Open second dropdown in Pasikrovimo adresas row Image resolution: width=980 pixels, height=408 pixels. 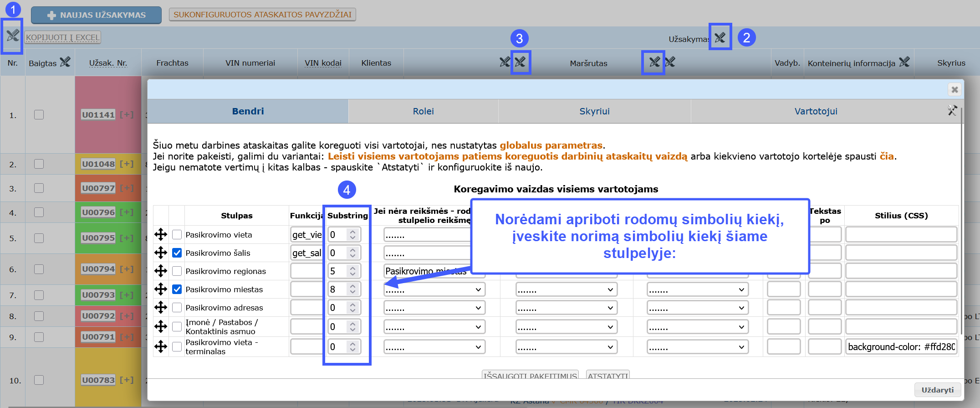tap(567, 308)
